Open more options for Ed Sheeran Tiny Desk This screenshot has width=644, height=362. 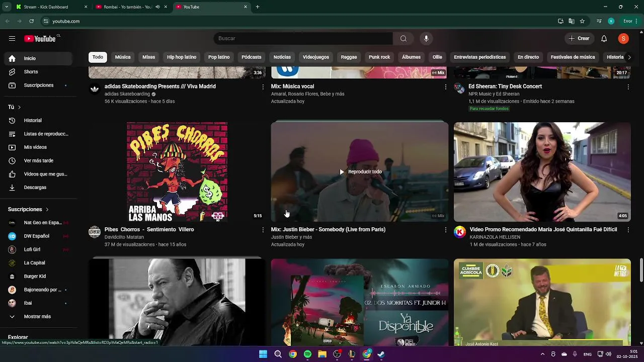(628, 87)
